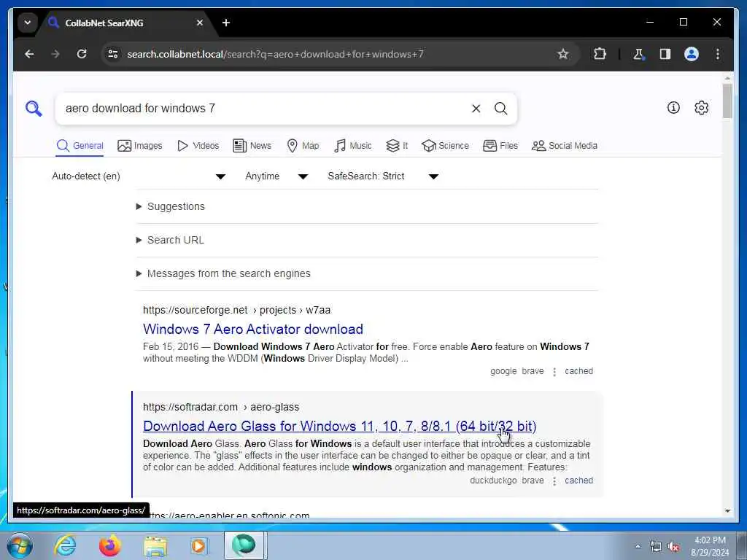View site information icon in address bar
Image resolution: width=747 pixels, height=560 pixels.
[x=113, y=54]
